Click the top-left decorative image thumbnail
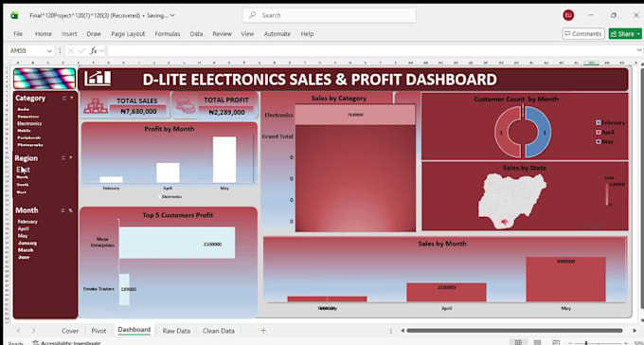Screen dimensions: 644x345 [45, 79]
